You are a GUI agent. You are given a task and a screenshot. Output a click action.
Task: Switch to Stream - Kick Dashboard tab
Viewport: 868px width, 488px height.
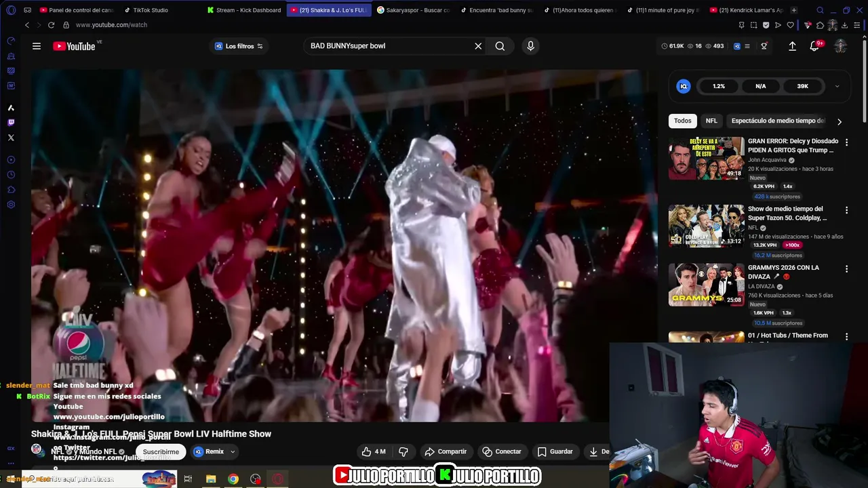click(243, 10)
